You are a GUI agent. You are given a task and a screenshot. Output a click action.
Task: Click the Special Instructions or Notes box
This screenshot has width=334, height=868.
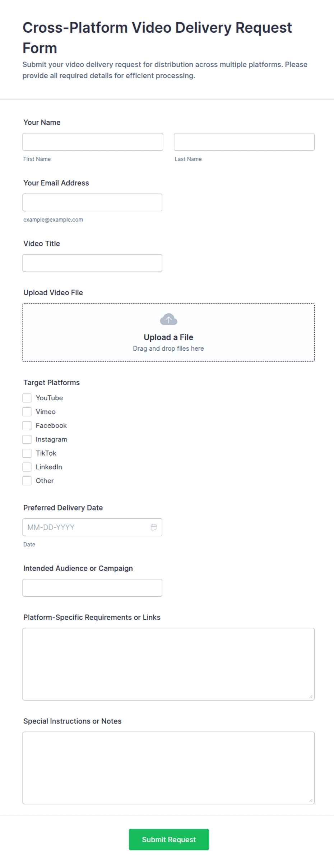[168, 768]
